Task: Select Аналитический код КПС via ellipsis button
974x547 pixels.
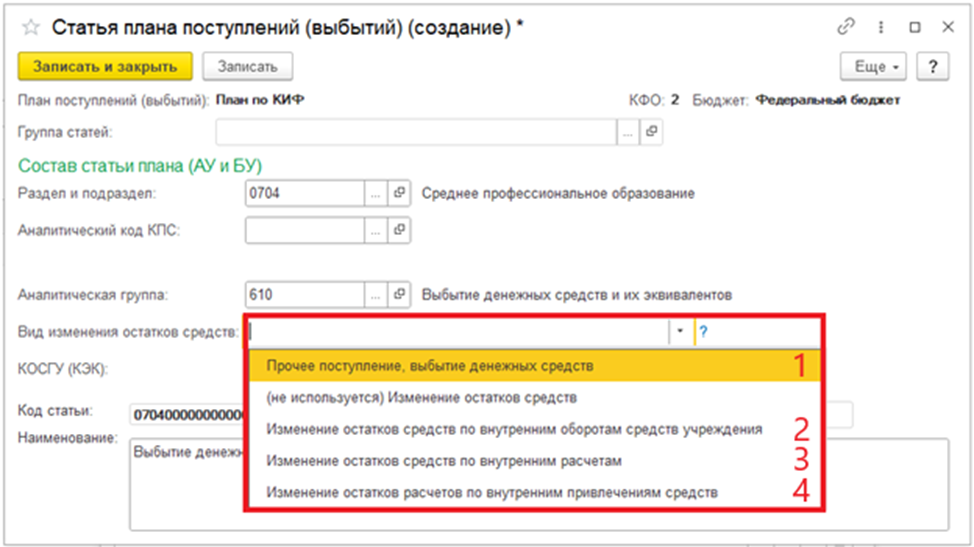Action: pos(375,230)
